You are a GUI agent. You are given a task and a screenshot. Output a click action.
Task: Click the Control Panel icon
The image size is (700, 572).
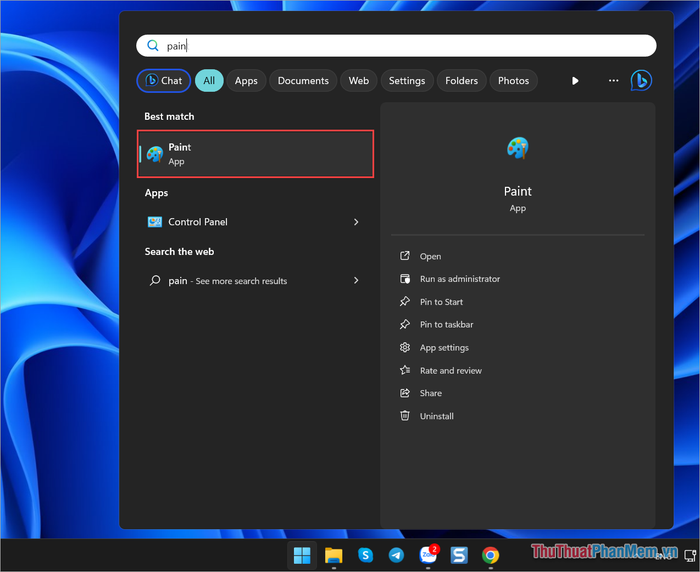(155, 222)
